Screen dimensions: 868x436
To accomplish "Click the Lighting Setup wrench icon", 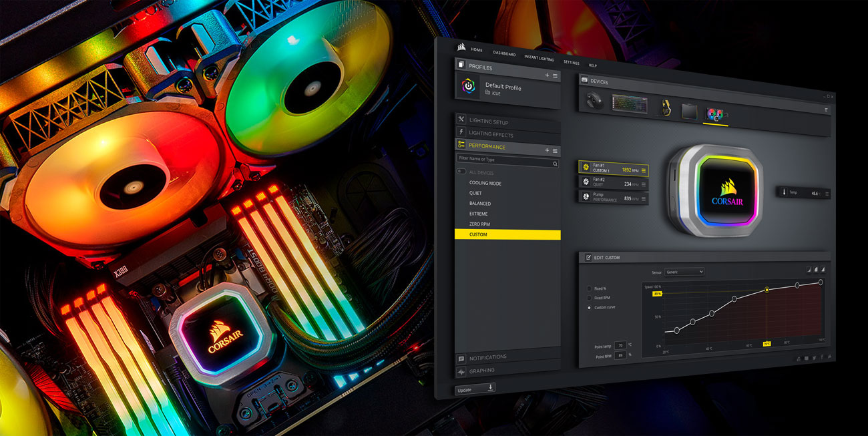I will [x=461, y=120].
